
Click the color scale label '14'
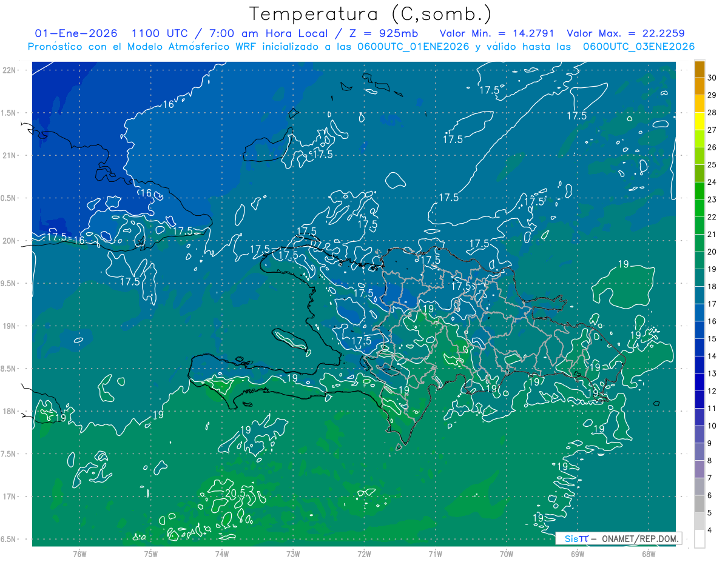coord(712,356)
